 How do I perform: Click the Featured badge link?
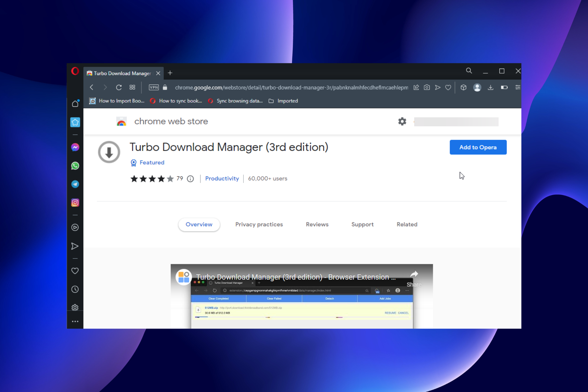[x=148, y=163]
